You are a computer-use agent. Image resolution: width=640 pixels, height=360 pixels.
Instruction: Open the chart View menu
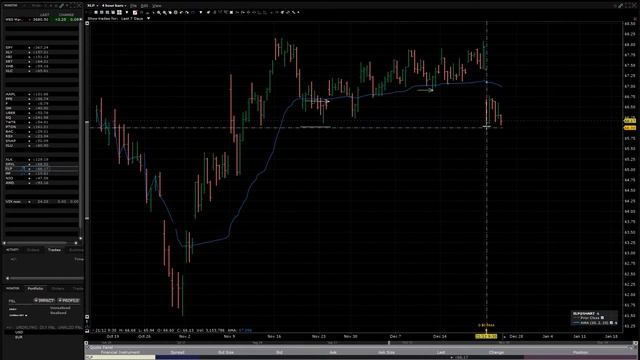(156, 6)
